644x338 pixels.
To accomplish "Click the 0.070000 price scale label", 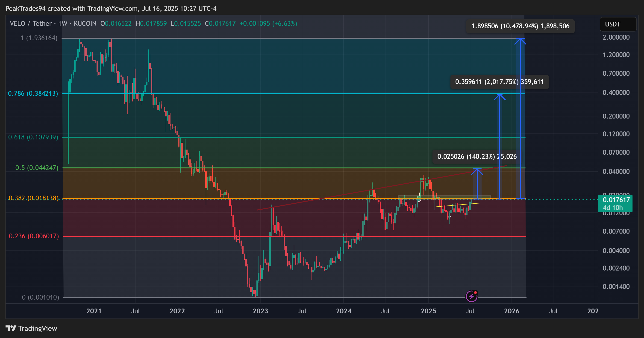I will click(x=616, y=152).
